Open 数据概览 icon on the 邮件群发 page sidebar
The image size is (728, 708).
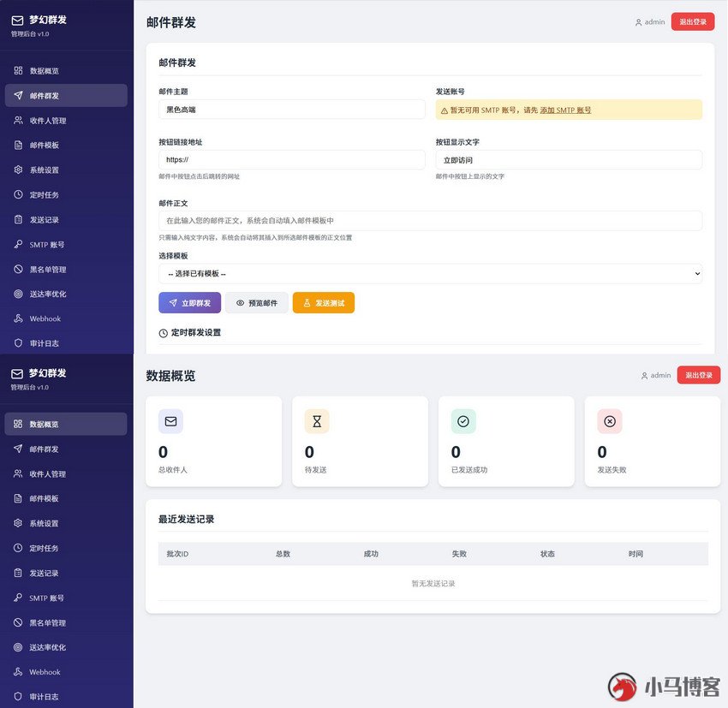(18, 70)
